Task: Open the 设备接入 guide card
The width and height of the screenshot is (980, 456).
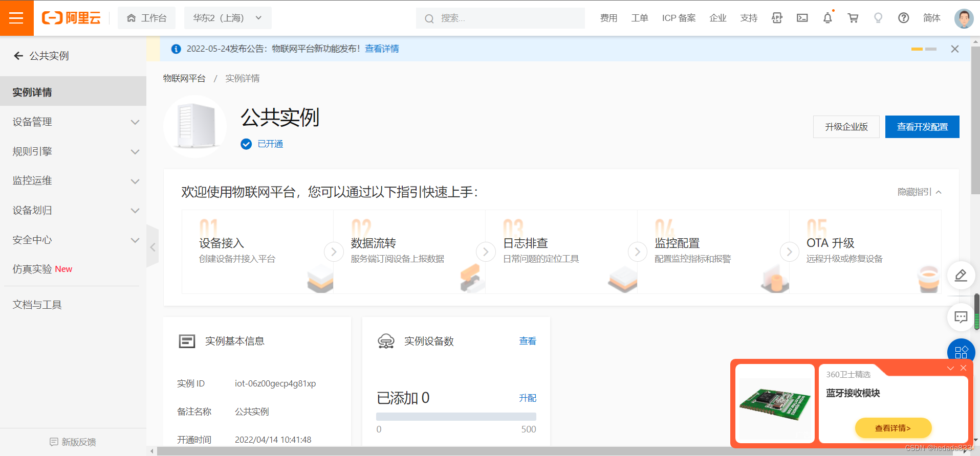Action: point(257,252)
